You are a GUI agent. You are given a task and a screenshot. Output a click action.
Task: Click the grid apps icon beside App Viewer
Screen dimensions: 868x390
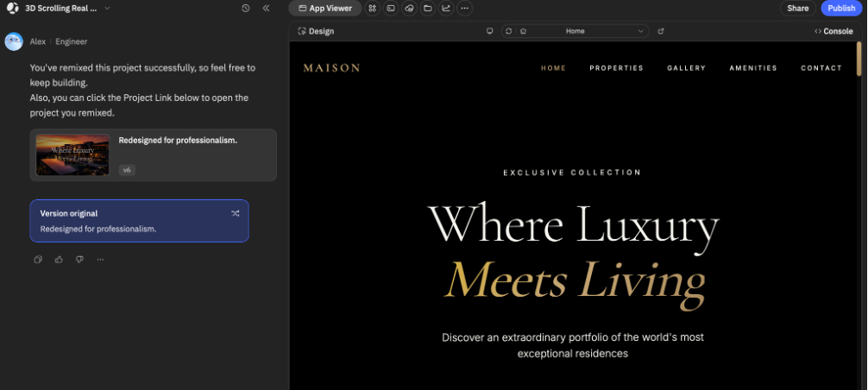[x=373, y=9]
